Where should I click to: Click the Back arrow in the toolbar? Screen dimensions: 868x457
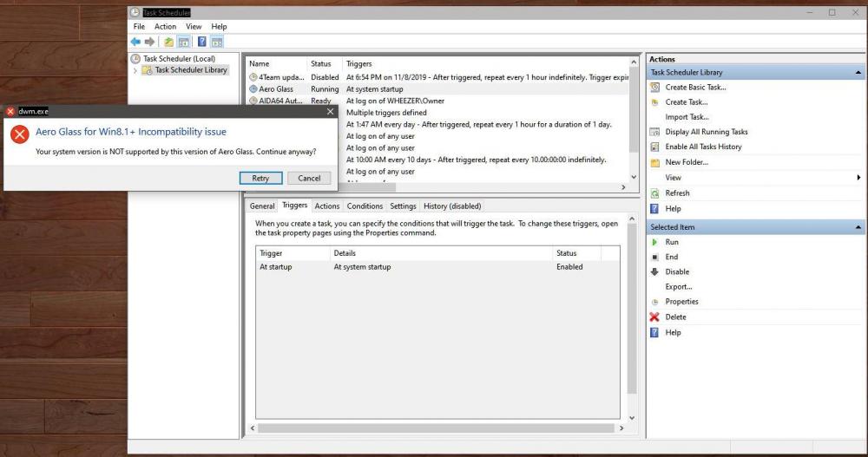pos(135,42)
